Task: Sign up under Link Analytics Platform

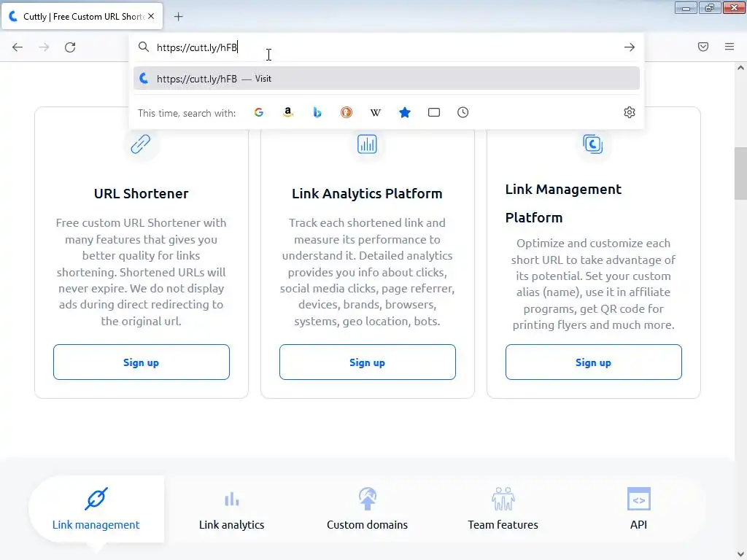Action: (368, 362)
